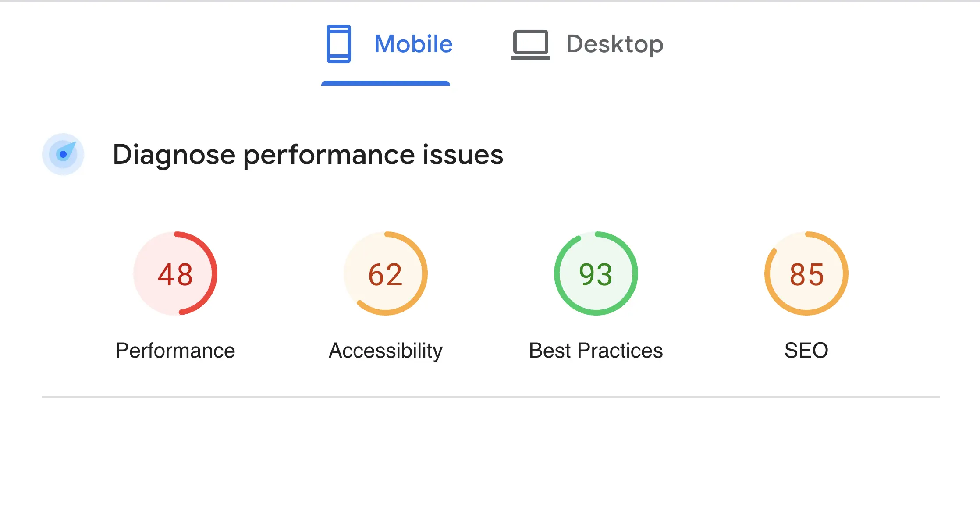
Task: Click the number 85 inside the orange ring
Action: 806,275
